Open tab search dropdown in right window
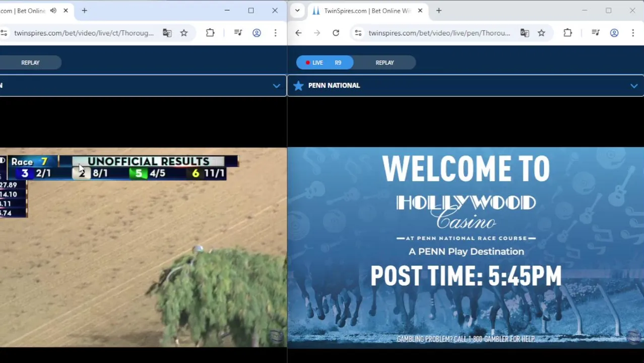This screenshot has height=363, width=644. pyautogui.click(x=297, y=11)
